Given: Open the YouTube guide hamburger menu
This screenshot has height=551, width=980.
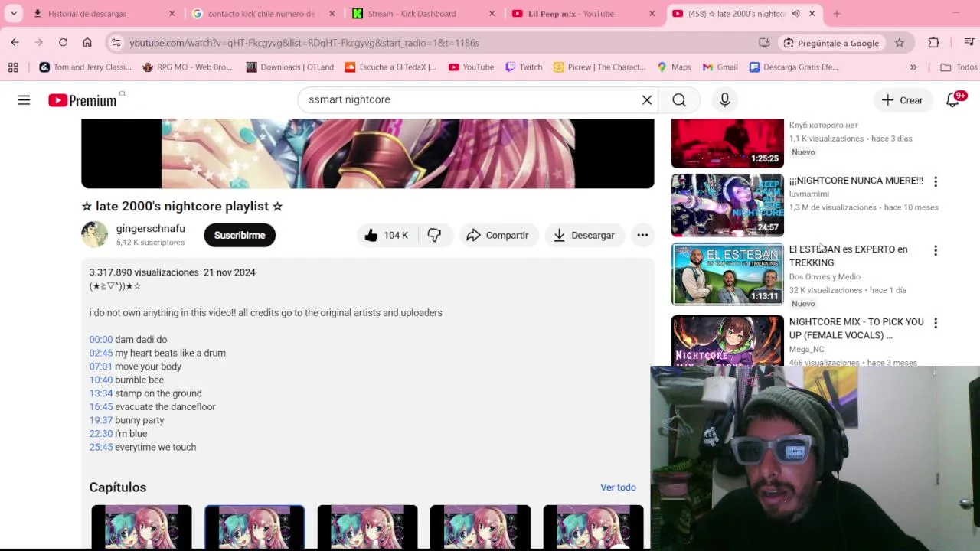Looking at the screenshot, I should (x=24, y=100).
